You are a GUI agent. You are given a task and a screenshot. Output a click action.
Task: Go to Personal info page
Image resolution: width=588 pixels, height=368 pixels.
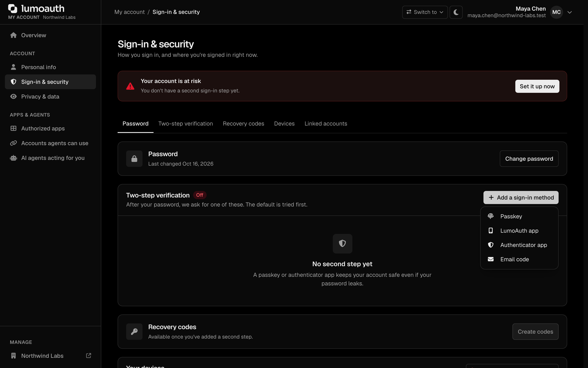point(50,67)
